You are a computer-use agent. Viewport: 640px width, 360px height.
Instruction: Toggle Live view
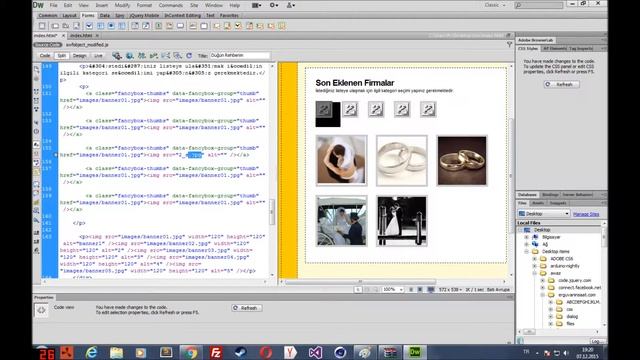coord(98,56)
